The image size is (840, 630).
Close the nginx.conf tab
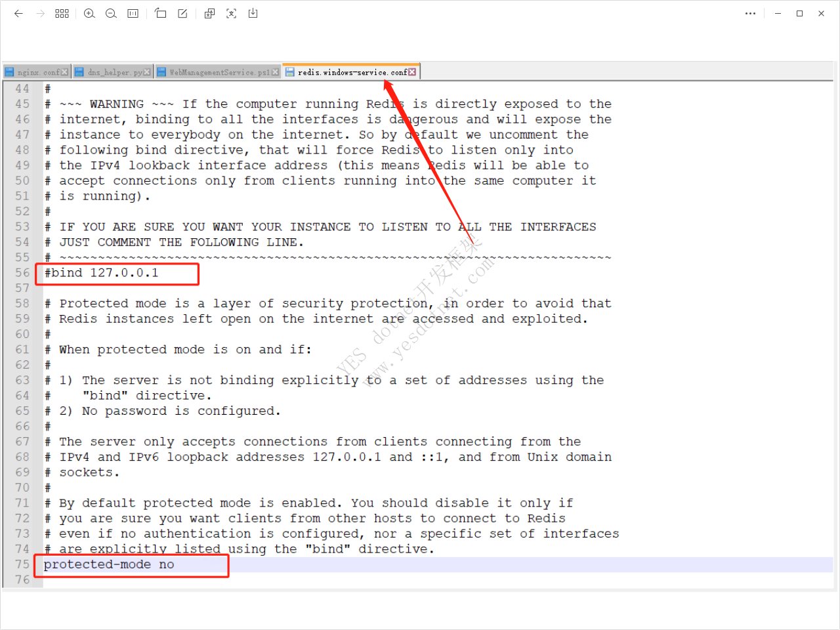[x=64, y=72]
